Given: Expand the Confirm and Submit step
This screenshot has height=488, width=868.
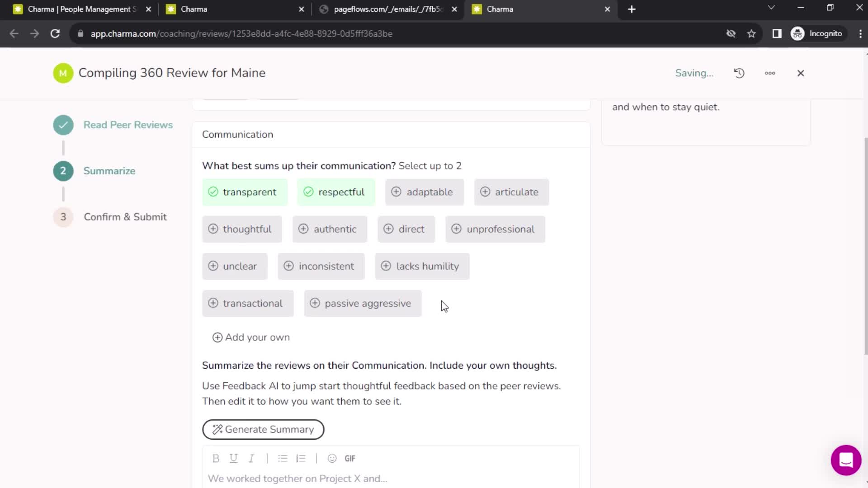Looking at the screenshot, I should [x=126, y=217].
